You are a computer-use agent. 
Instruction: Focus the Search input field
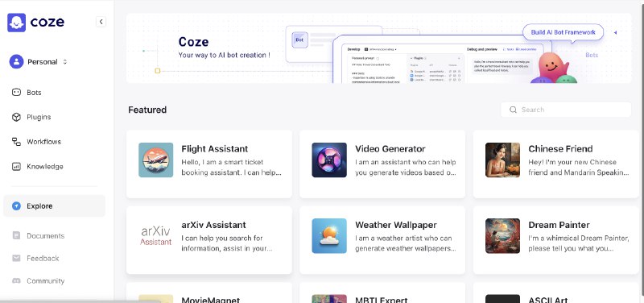click(x=566, y=110)
